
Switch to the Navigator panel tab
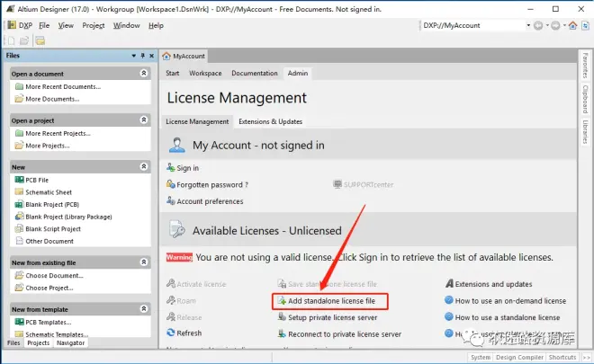pos(70,342)
